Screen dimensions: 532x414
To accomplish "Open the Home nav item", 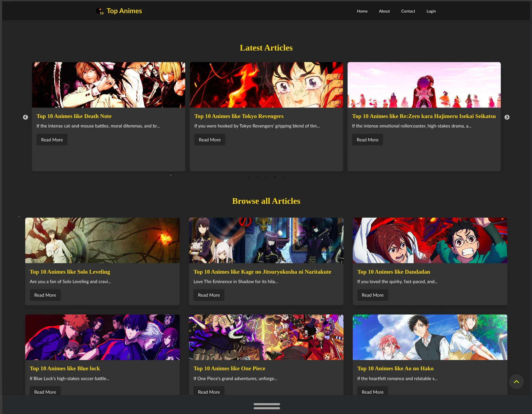I will 362,11.
